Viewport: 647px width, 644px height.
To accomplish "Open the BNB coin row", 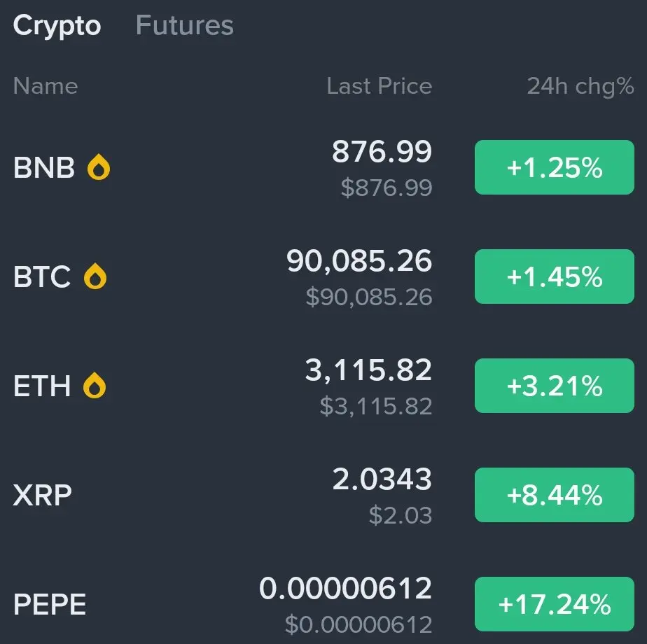I will tap(323, 167).
